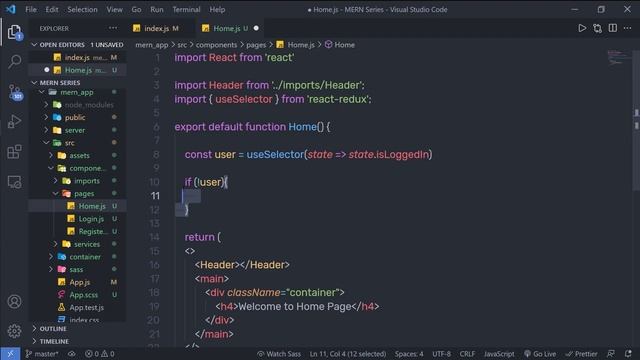Toggle Prettier formatter status item
The height and width of the screenshot is (360, 640).
coord(581,354)
